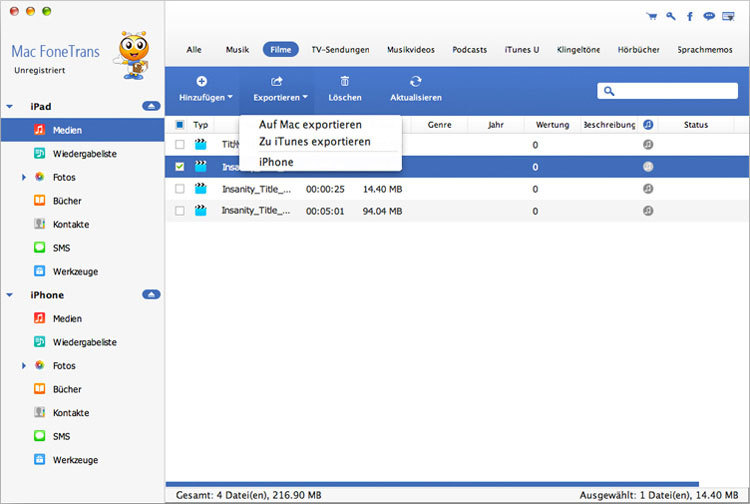
Task: Click the Aktualisieren refresh icon
Action: (x=416, y=81)
